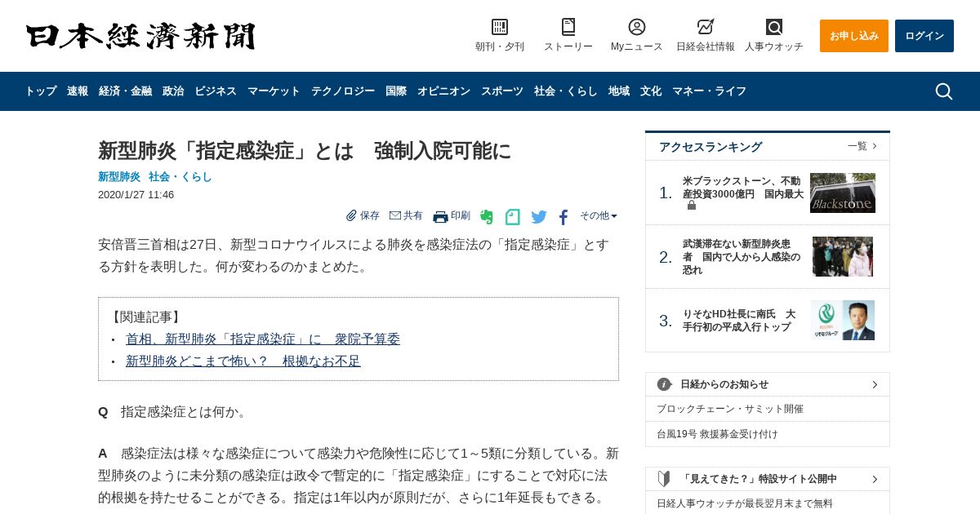This screenshot has width=980, height=514.
Task: Select the 地域 navigation item
Action: (619, 91)
